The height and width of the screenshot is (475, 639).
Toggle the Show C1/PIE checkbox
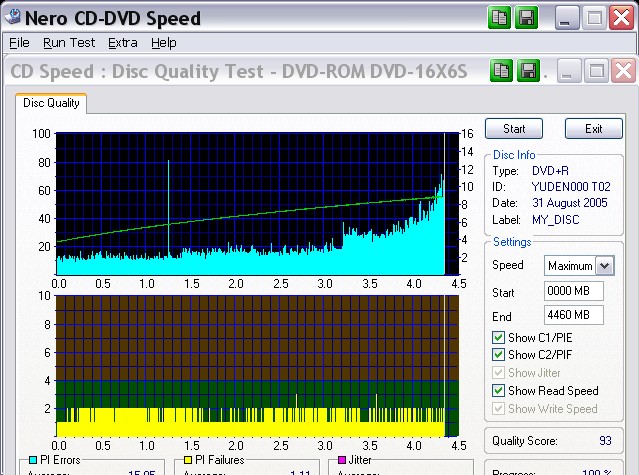pyautogui.click(x=498, y=338)
